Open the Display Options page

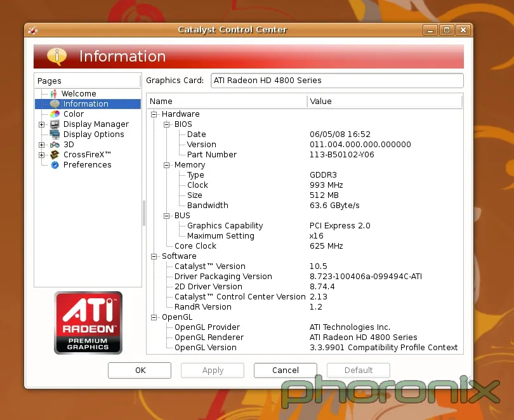(94, 135)
